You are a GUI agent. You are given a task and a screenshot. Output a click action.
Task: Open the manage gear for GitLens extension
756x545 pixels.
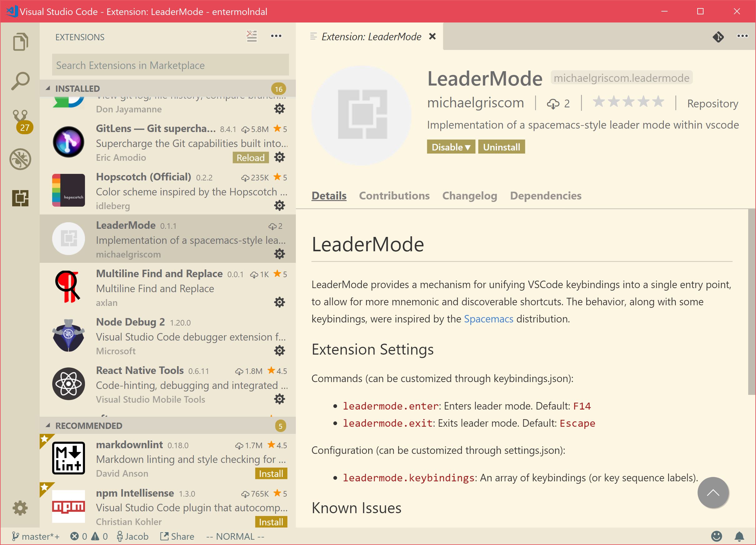(279, 157)
